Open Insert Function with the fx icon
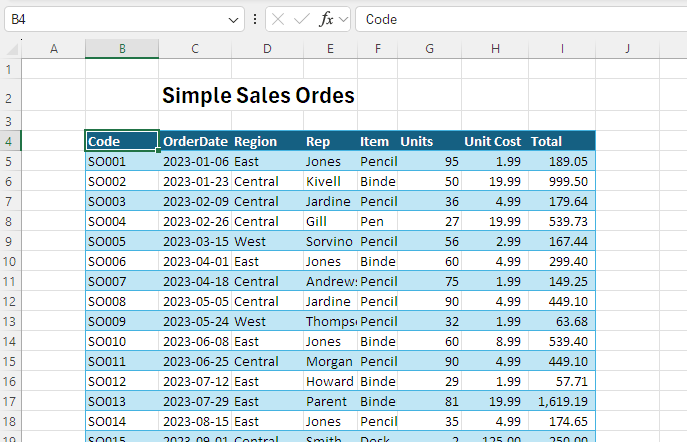Viewport: 687px width, 442px height. (326, 19)
